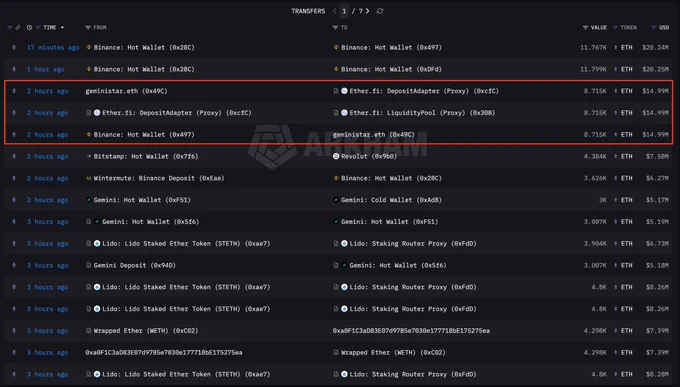
Task: Open Ether.fi: DepositAdapter (Proxy) in TO column
Action: (424, 91)
